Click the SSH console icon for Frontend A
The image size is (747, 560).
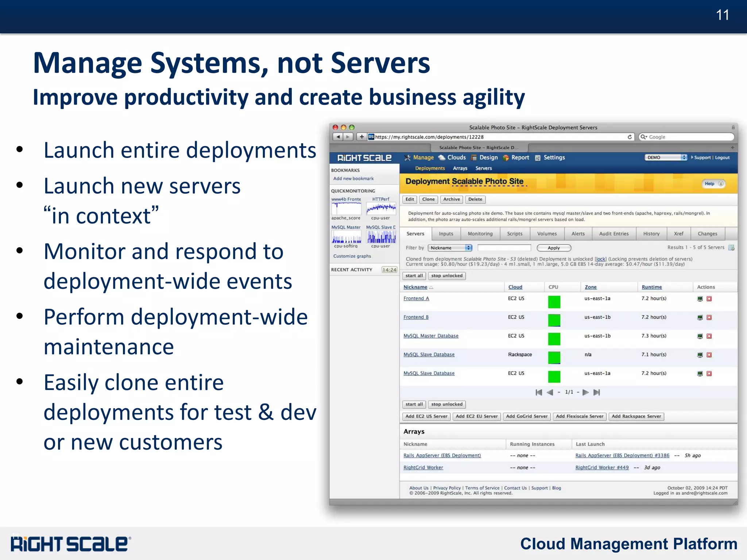coord(700,299)
